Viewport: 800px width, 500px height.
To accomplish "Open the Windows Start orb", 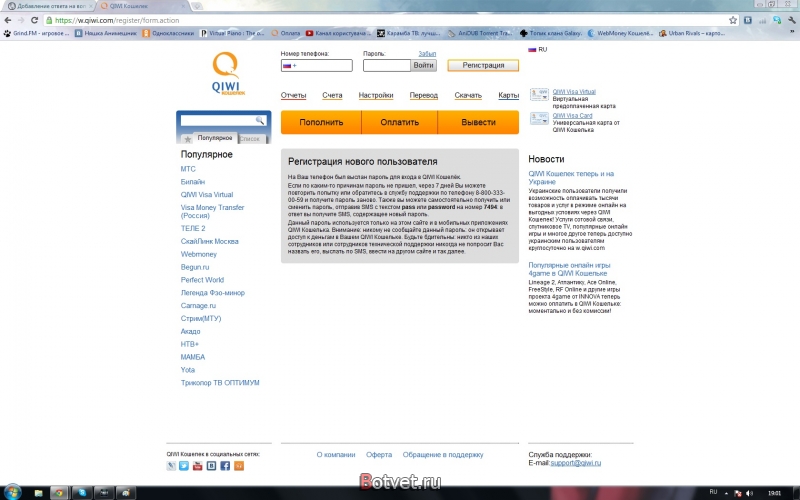I will [12, 492].
